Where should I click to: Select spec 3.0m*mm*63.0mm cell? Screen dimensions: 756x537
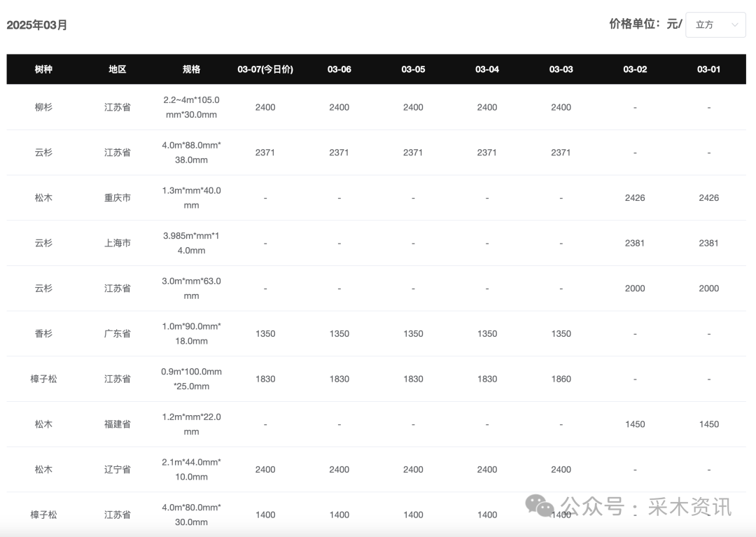(191, 288)
